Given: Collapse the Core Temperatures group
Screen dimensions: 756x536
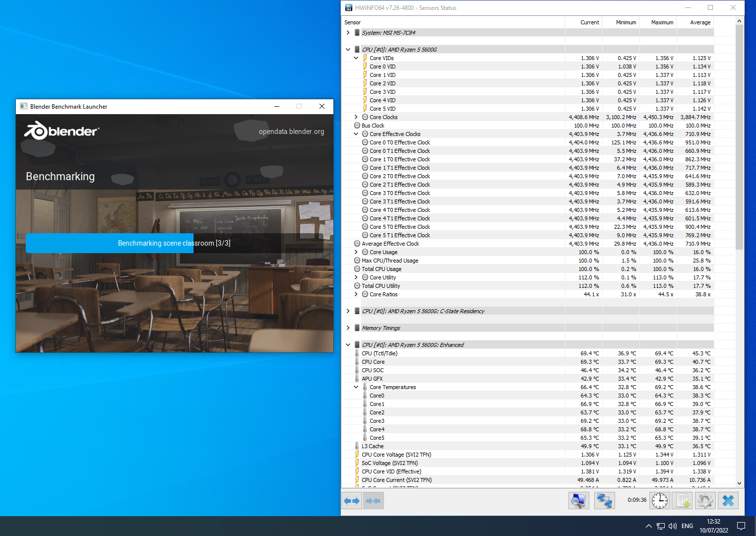Looking at the screenshot, I should (356, 387).
